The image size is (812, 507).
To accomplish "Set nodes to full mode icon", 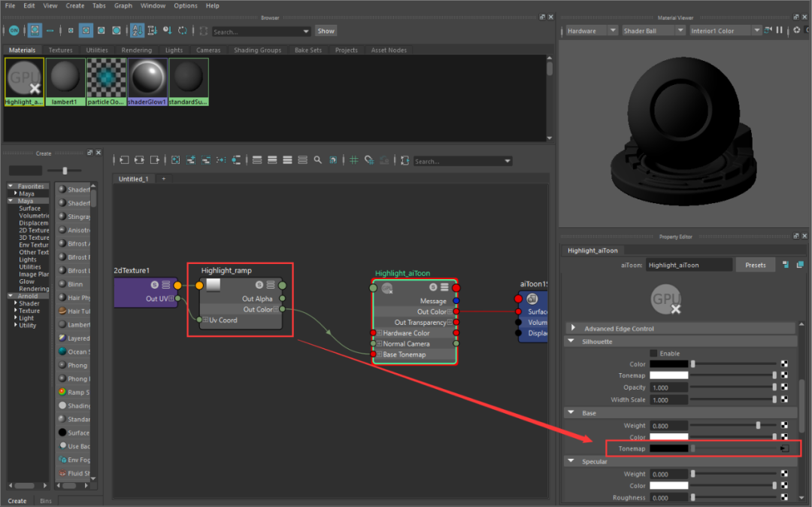I will [x=287, y=160].
